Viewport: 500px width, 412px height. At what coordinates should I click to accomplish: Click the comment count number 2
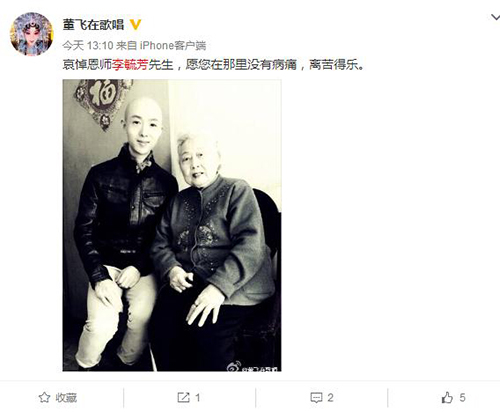tap(330, 398)
